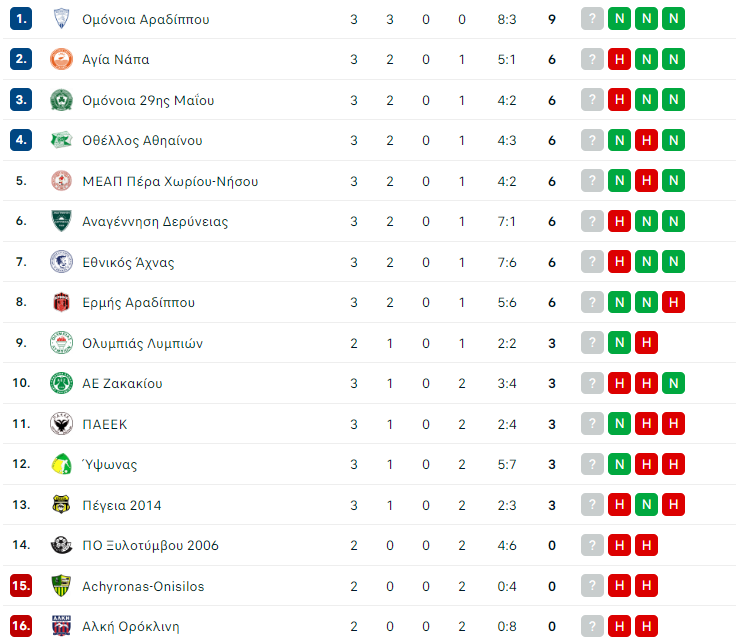Click the ΜΕΑΠ Πέρα Χωρίου-Νήσου crest
This screenshot has height=643, width=736.
(x=61, y=181)
